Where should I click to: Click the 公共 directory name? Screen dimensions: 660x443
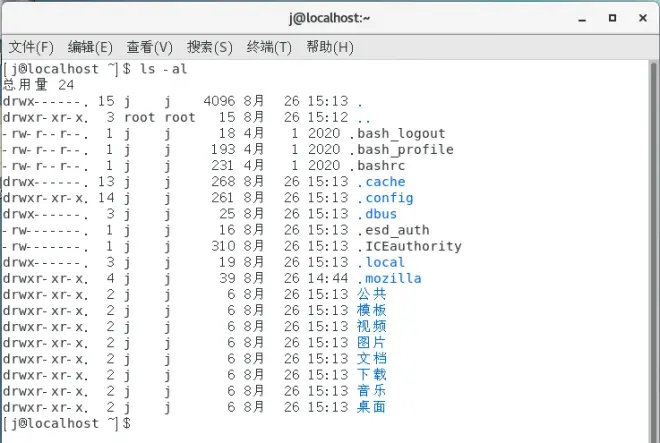click(x=372, y=294)
